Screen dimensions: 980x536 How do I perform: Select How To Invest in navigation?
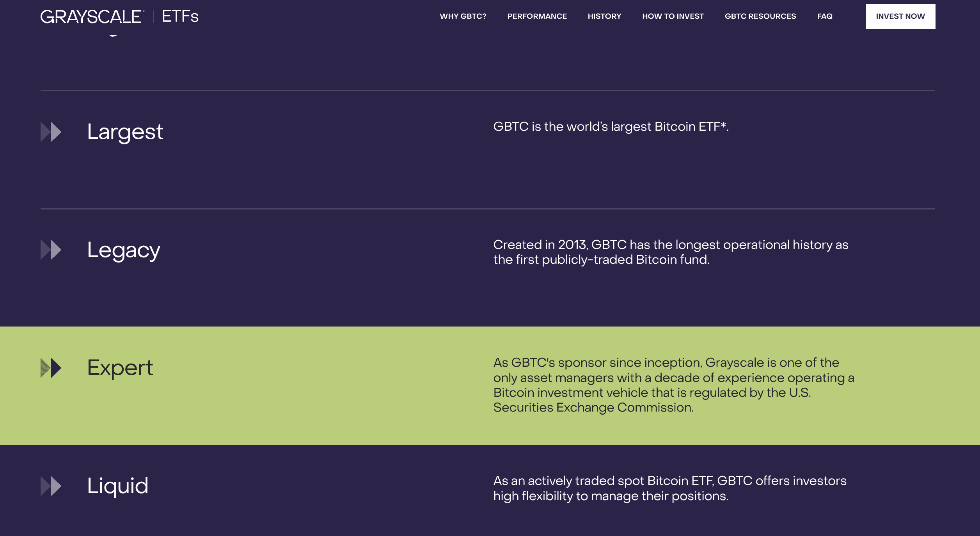(x=673, y=16)
